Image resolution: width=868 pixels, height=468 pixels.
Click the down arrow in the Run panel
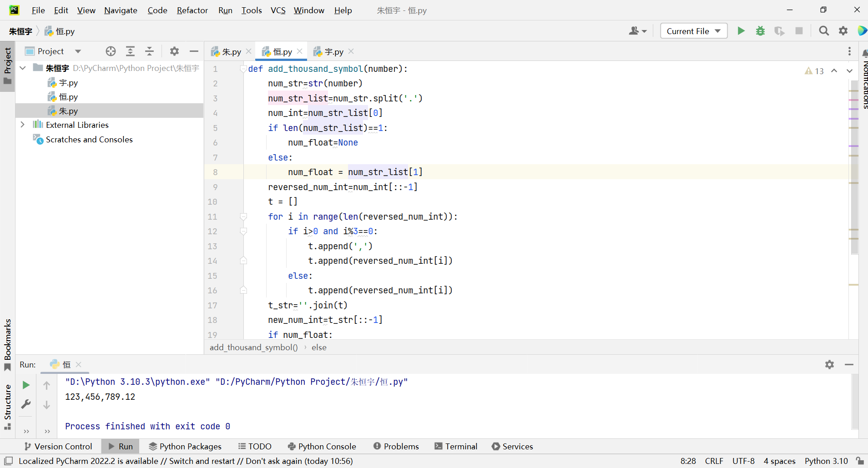pyautogui.click(x=46, y=405)
